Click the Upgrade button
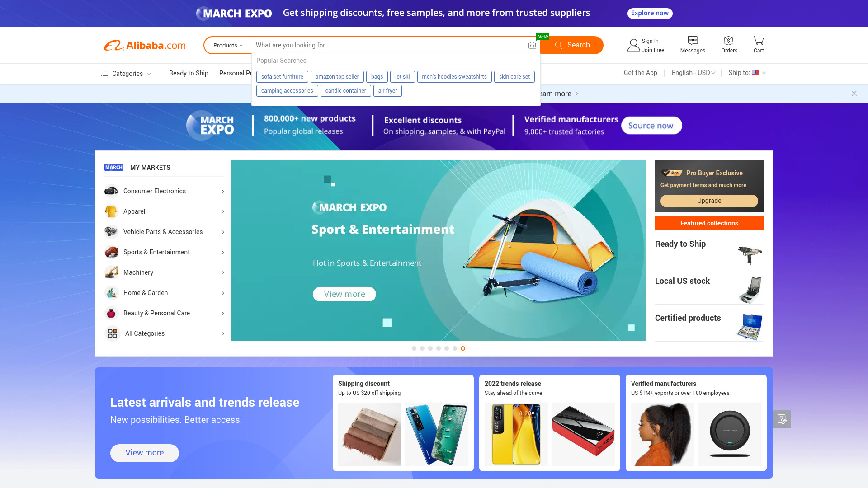 point(709,201)
